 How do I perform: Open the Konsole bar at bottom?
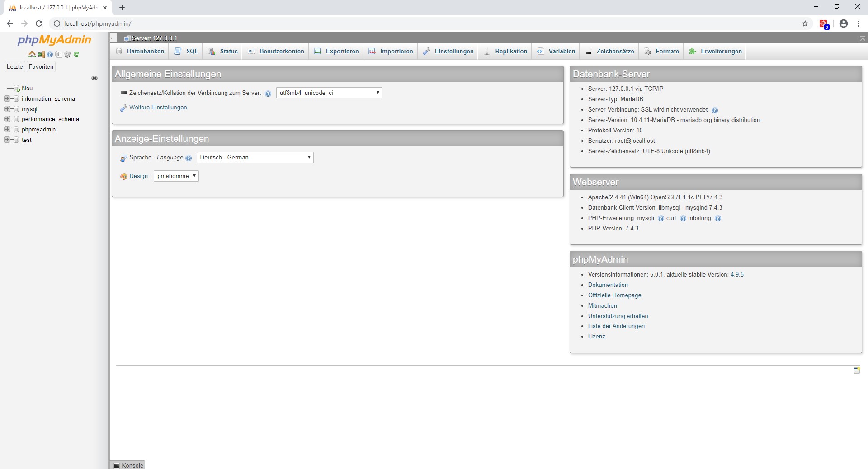128,465
